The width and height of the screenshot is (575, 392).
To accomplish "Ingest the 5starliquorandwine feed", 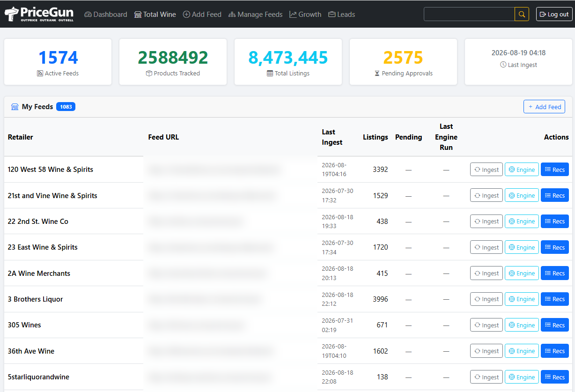I will click(487, 377).
